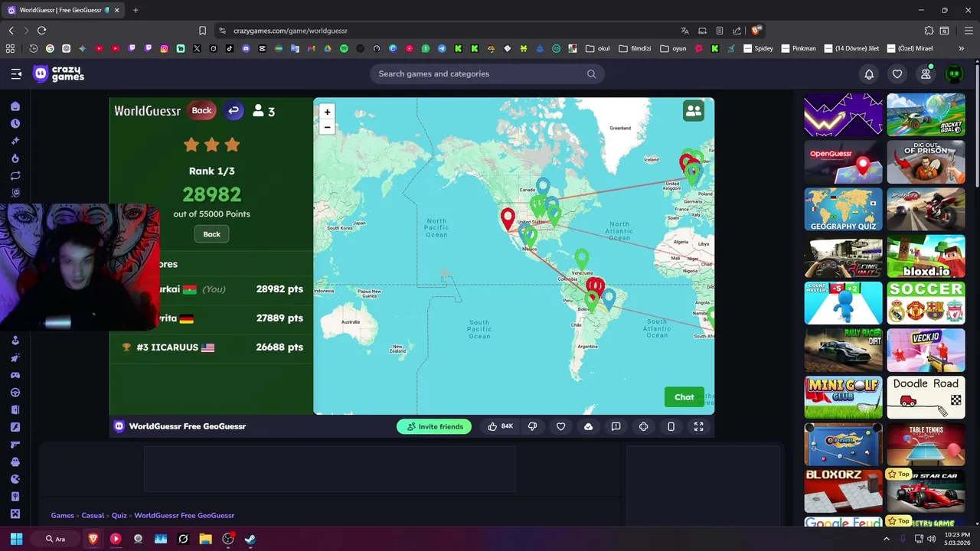Click the return arrow icon beside Back
Screen dimensions: 980x551
tap(234, 110)
